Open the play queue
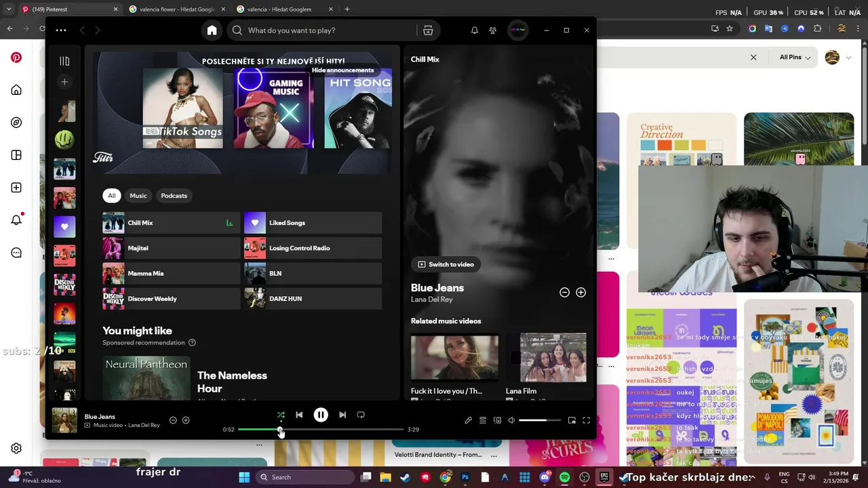The width and height of the screenshot is (868, 488). click(483, 420)
